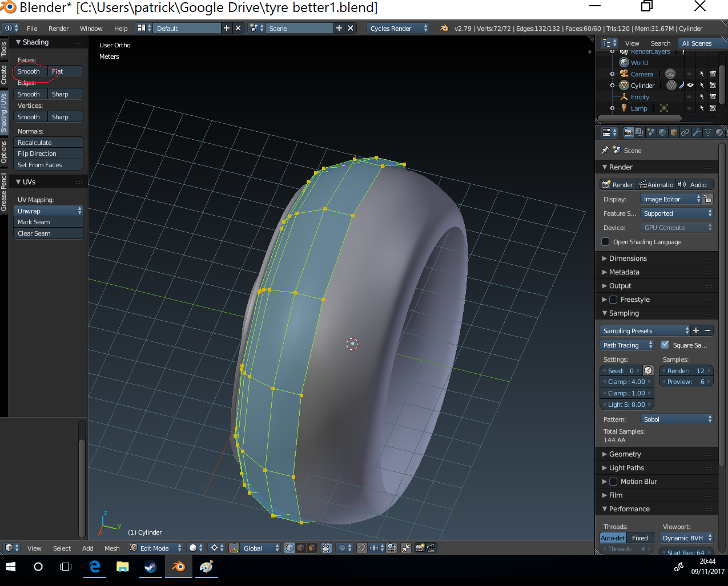Click the Flip Direction button

[49, 153]
